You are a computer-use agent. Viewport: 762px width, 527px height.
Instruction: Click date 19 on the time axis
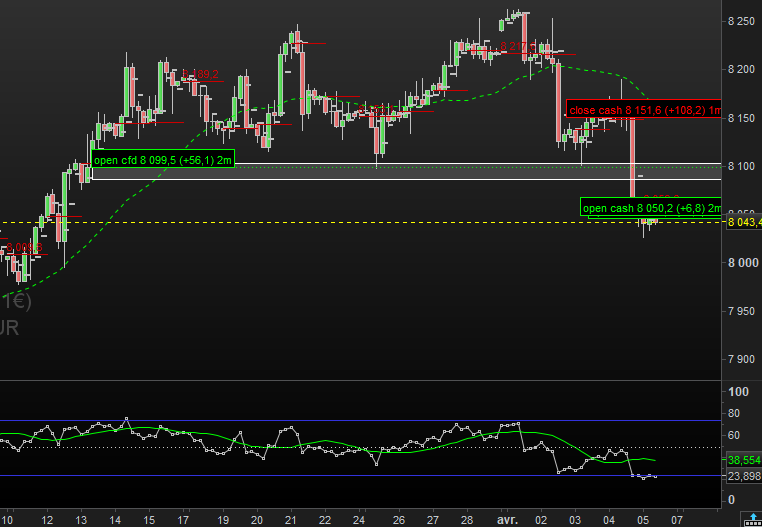point(223,520)
